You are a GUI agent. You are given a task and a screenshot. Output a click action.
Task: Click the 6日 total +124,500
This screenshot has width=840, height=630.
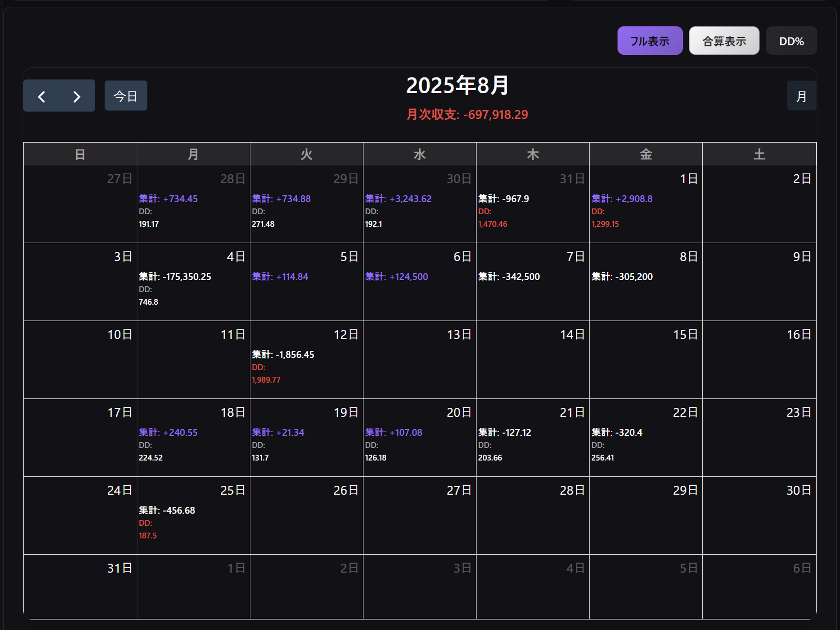[x=397, y=277]
